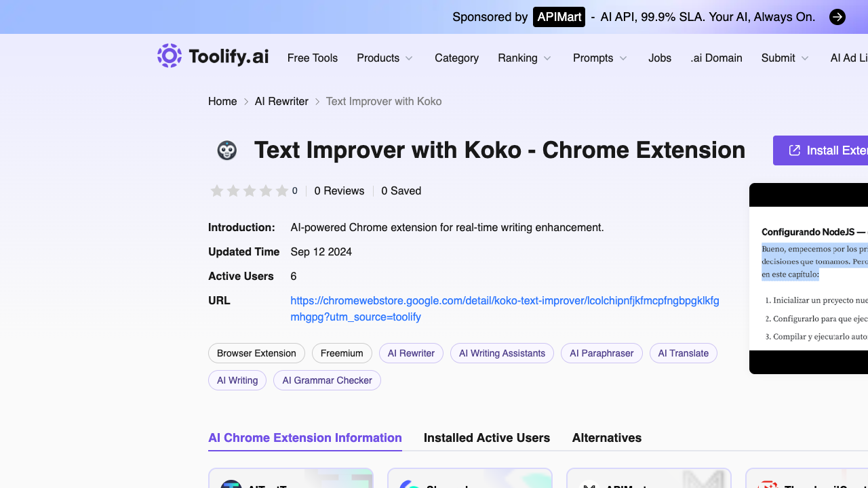This screenshot has width=868, height=488.
Task: Select the AI Translate tag
Action: [684, 353]
